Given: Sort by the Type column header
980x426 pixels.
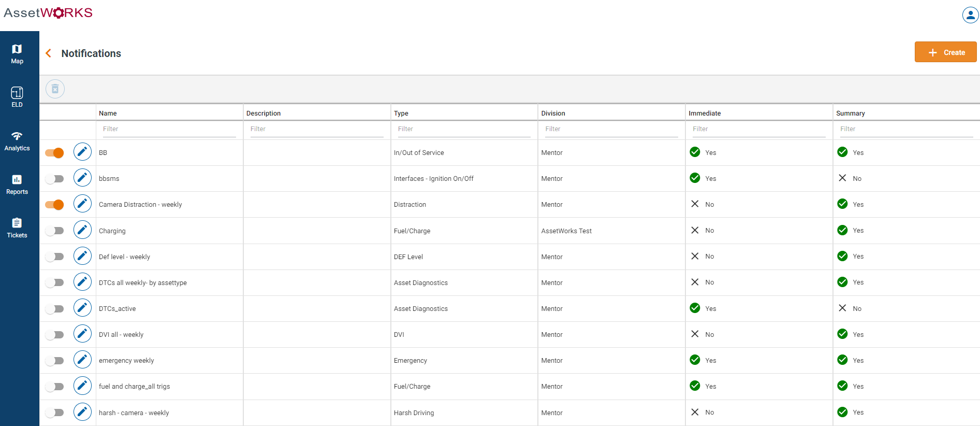Looking at the screenshot, I should pos(401,113).
